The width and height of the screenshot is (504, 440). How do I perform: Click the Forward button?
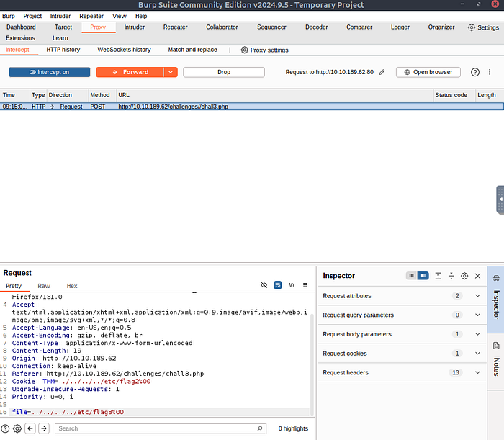(130, 72)
